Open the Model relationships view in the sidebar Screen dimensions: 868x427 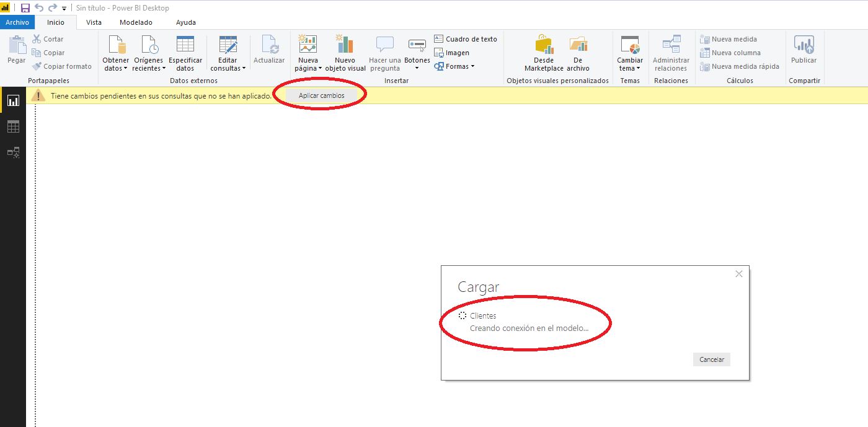[13, 152]
